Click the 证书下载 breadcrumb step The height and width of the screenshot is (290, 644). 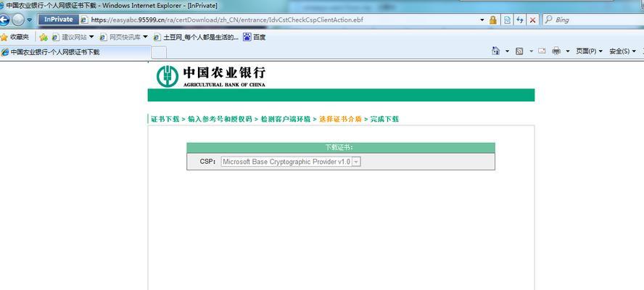165,119
